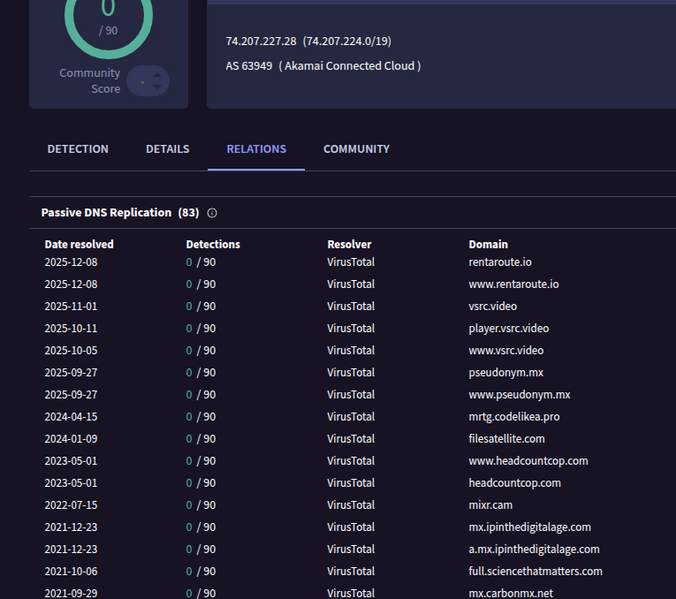Viewport: 676px width, 599px height.
Task: Click the Passive DNS Replication info icon
Action: coord(212,213)
